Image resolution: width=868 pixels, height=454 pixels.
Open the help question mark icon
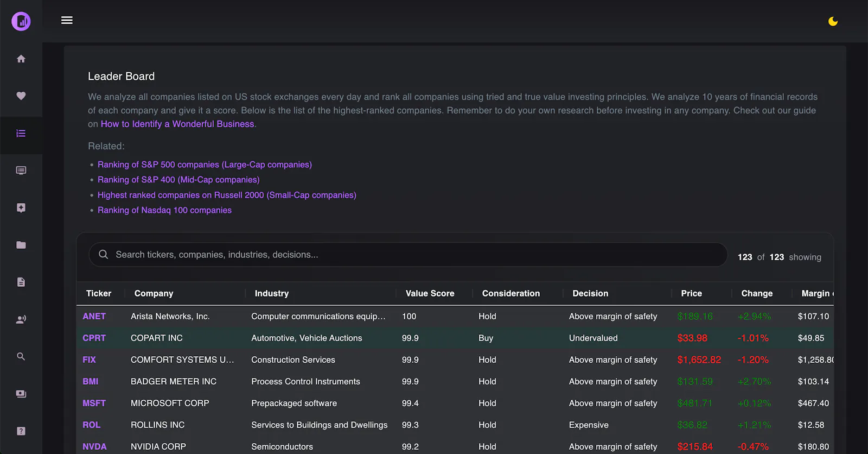(x=21, y=431)
